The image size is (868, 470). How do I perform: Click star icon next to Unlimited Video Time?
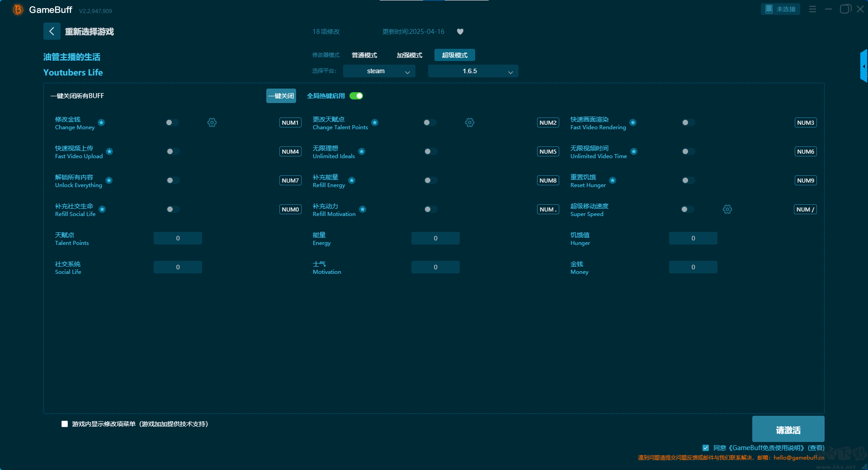(634, 151)
